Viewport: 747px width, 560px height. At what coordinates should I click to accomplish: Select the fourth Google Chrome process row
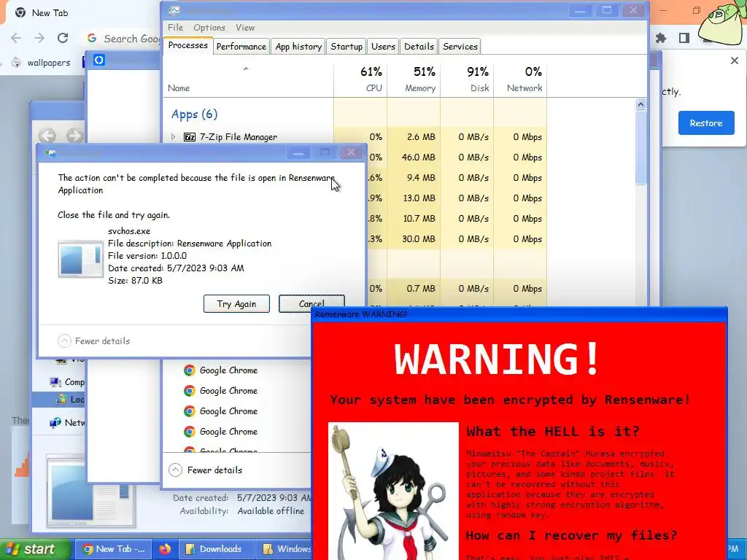pos(237,432)
